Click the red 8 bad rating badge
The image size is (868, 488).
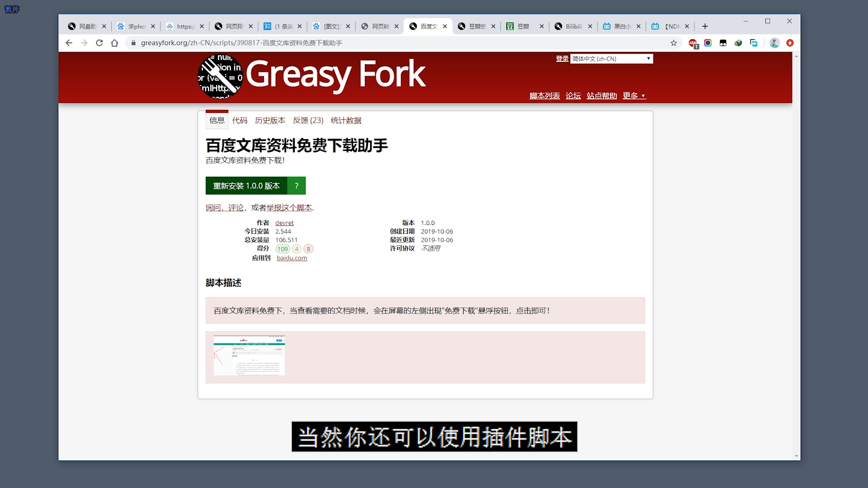[308, 249]
